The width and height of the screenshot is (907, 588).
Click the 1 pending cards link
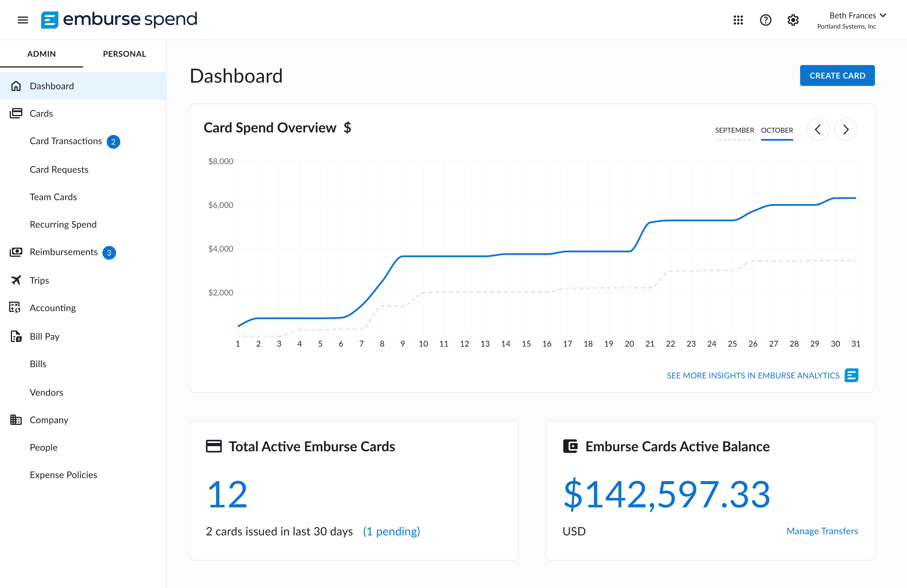tap(391, 531)
